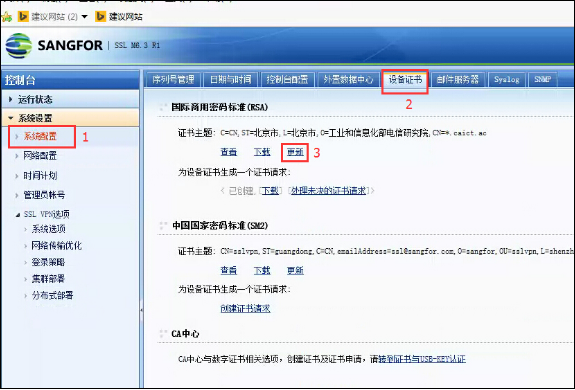Open 系统选项 under SSL VPN选项

[x=48, y=229]
